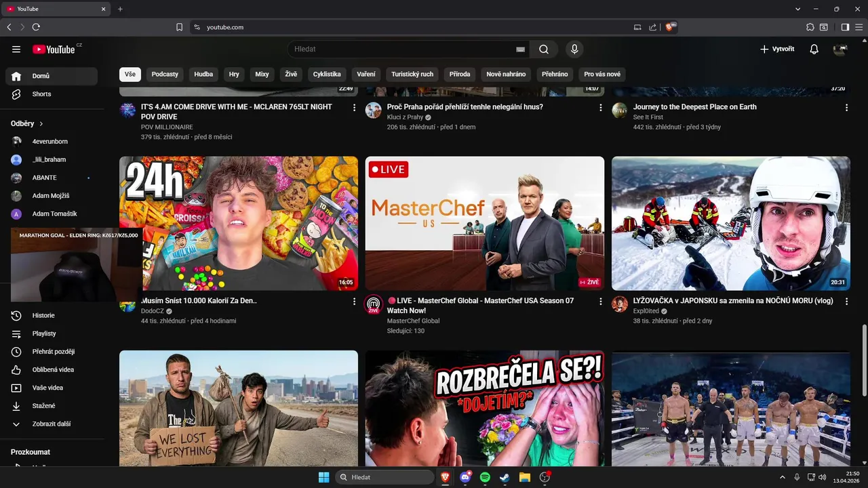Play the MasterChef US live thumbnail
Image resolution: width=868 pixels, height=488 pixels.
pos(485,224)
